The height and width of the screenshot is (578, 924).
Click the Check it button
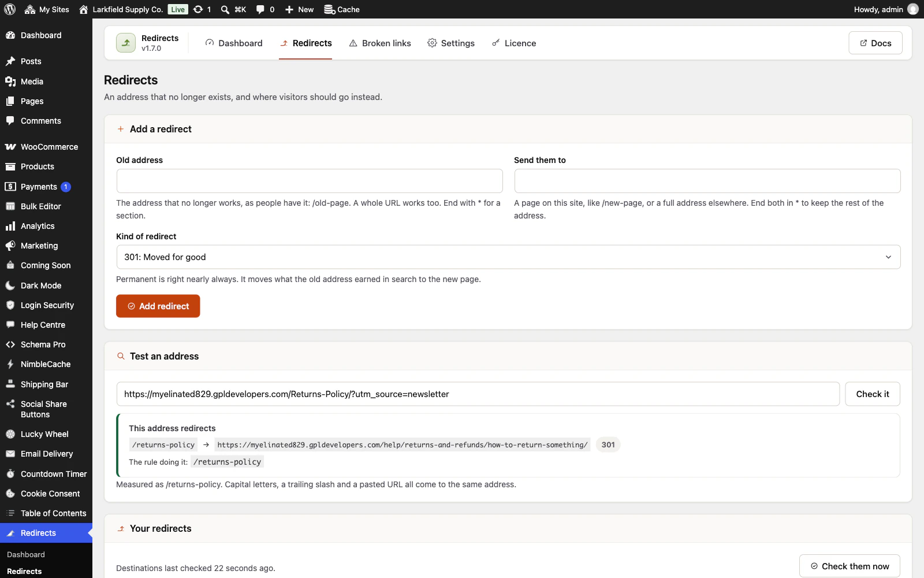873,394
